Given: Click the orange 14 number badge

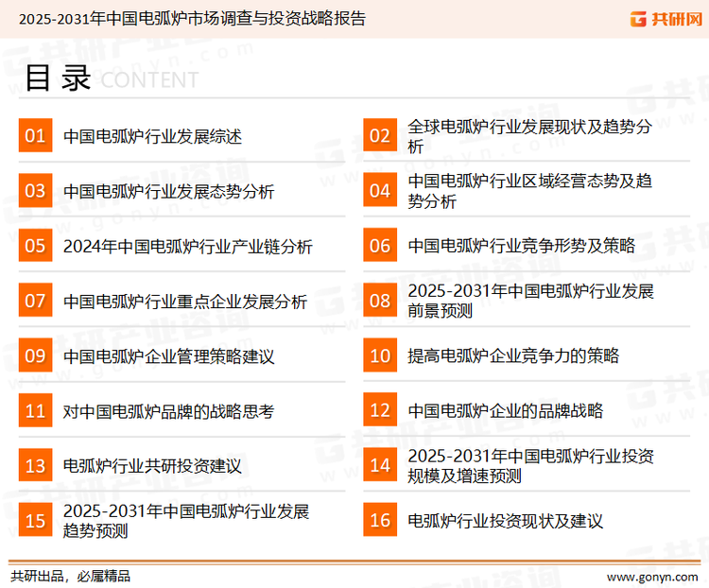Looking at the screenshot, I should (380, 464).
